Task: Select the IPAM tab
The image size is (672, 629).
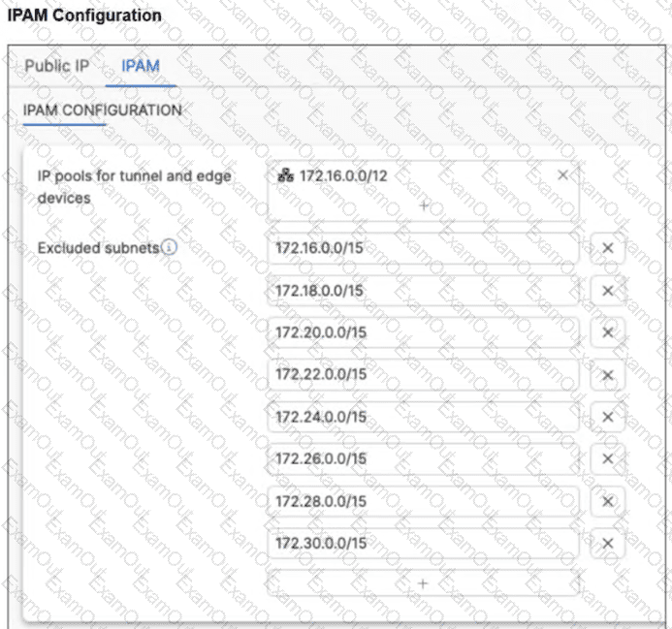Action: click(141, 66)
